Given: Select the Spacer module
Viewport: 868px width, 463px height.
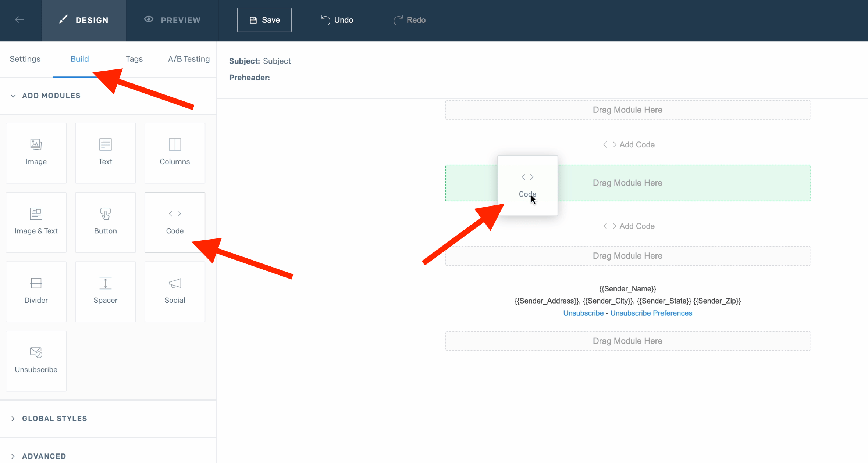Looking at the screenshot, I should pyautogui.click(x=106, y=292).
